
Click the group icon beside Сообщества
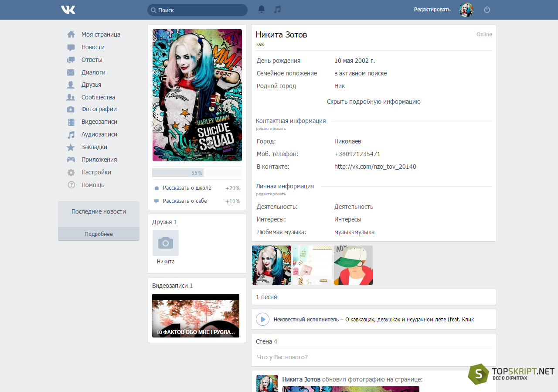pos(71,97)
